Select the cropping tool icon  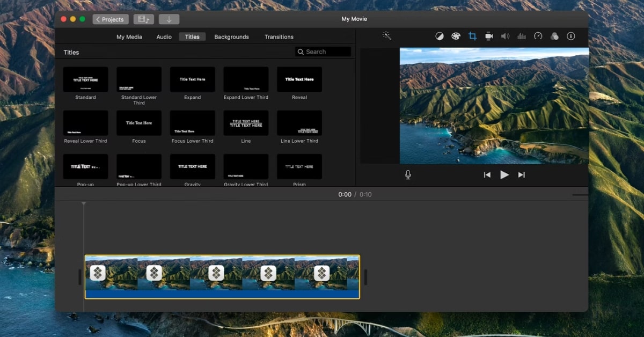tap(472, 36)
